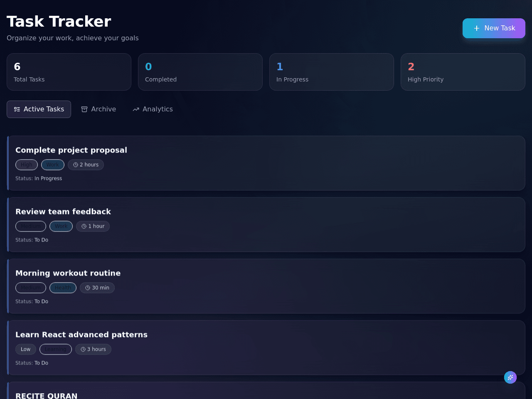Click the Low priority badge

tap(26, 350)
